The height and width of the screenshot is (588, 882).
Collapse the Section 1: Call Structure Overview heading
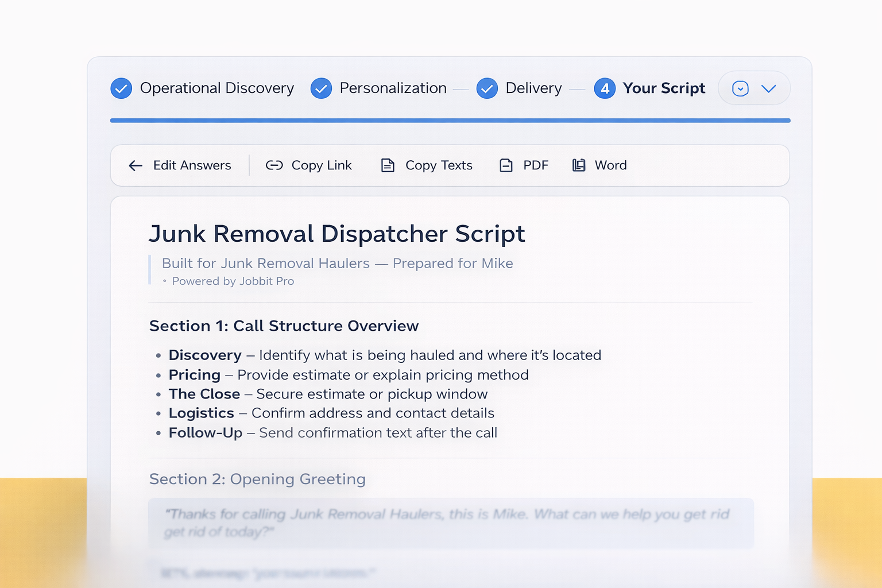point(284,326)
